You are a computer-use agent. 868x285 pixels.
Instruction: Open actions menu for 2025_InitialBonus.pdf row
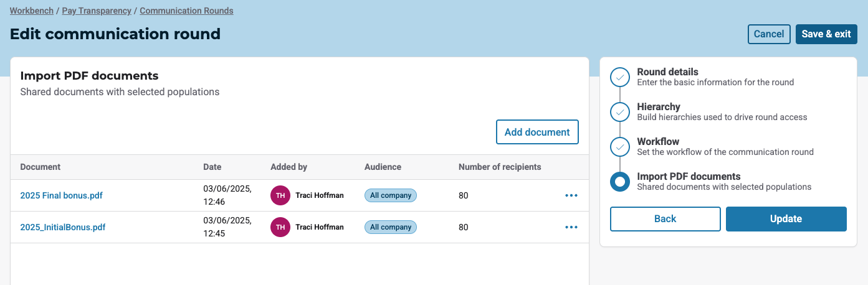571,227
